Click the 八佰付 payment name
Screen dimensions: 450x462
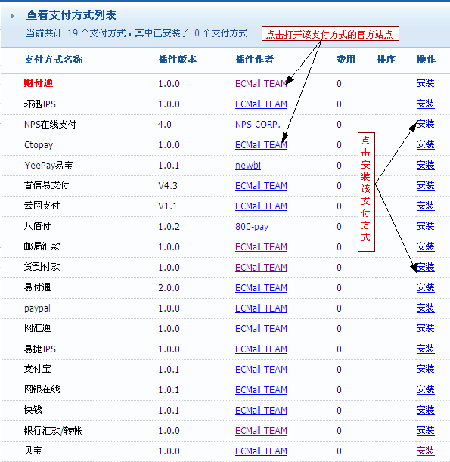point(37,226)
